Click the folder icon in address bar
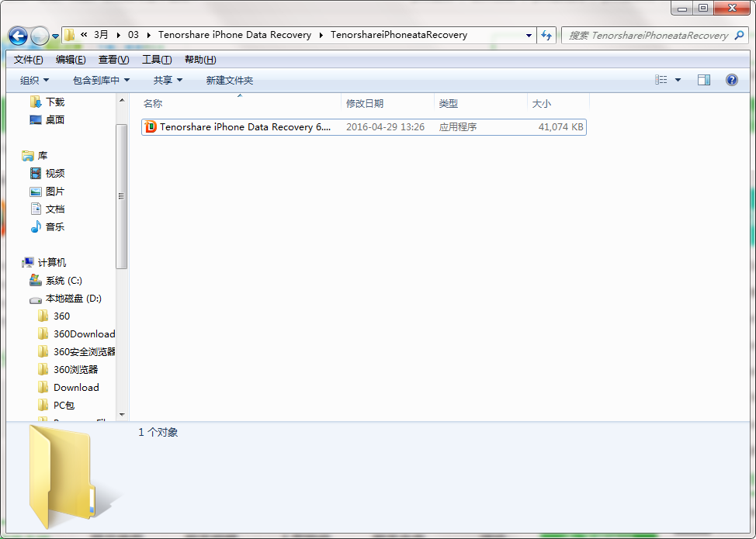This screenshot has width=756, height=539. click(69, 35)
